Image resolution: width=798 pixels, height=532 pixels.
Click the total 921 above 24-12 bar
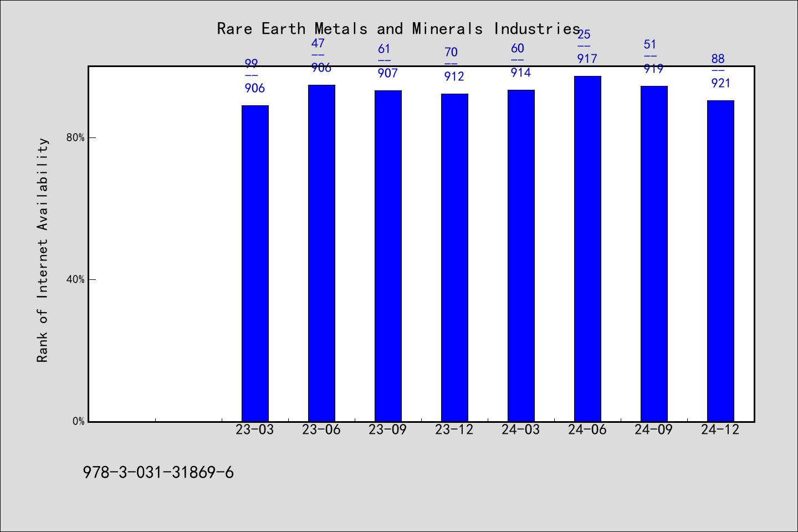click(x=722, y=83)
